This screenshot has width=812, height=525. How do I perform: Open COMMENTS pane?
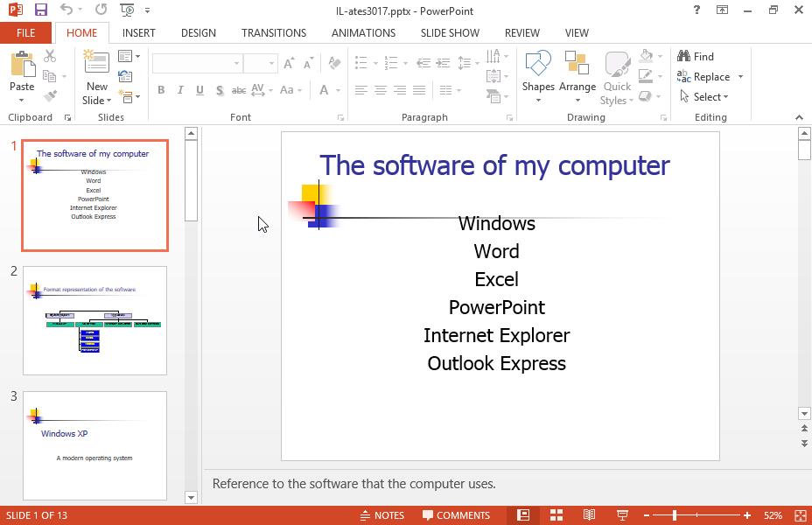tap(456, 515)
